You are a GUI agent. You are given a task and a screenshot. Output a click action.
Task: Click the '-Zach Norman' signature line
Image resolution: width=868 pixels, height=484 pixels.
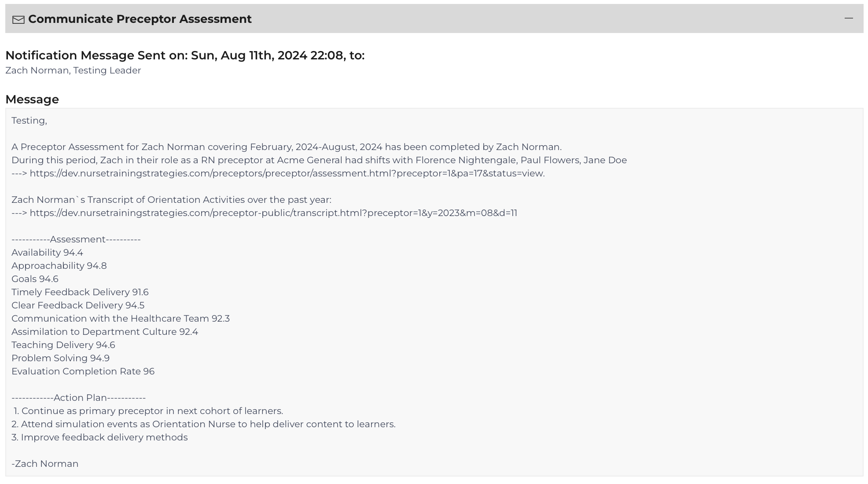pos(45,464)
